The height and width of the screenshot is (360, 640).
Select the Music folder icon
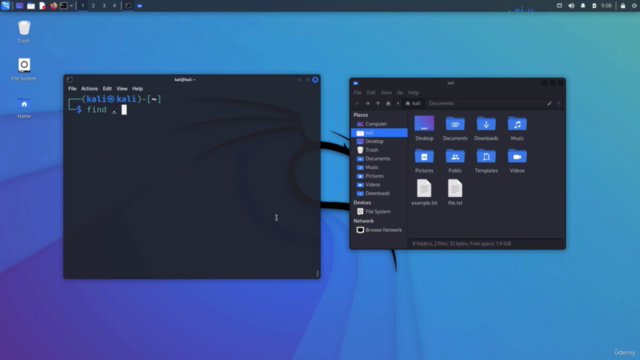[517, 128]
